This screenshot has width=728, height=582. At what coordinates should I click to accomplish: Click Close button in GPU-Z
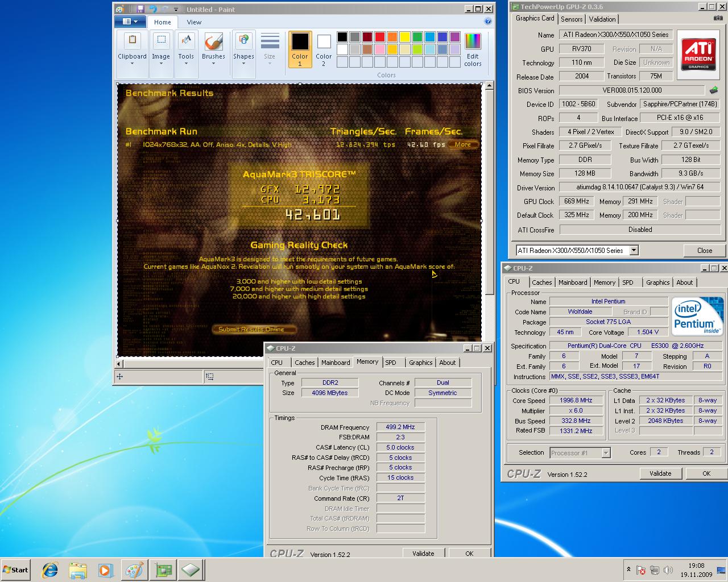pyautogui.click(x=705, y=250)
